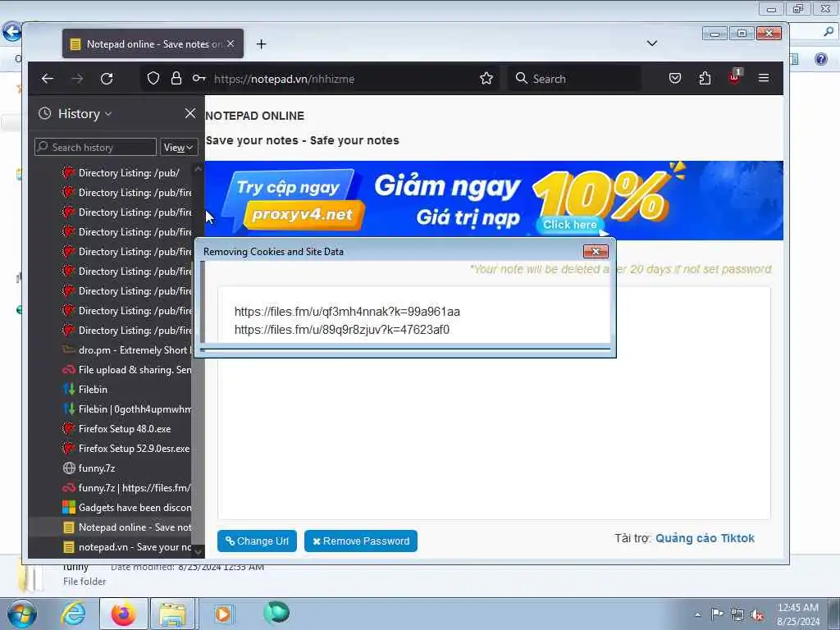Click the site security padlock icon
This screenshot has width=840, height=630.
(176, 79)
